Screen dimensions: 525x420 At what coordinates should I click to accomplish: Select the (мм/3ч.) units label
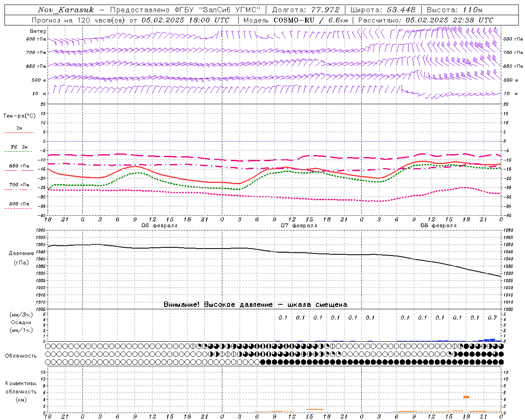point(21,315)
